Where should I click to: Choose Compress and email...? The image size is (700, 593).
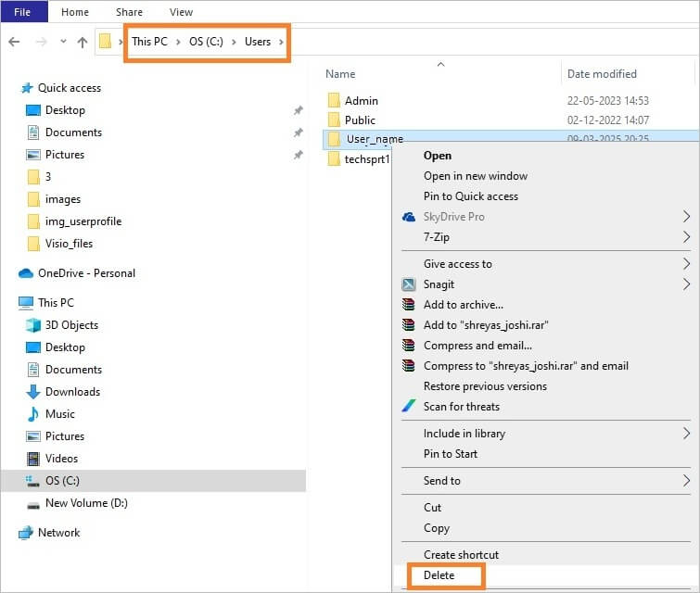point(477,346)
